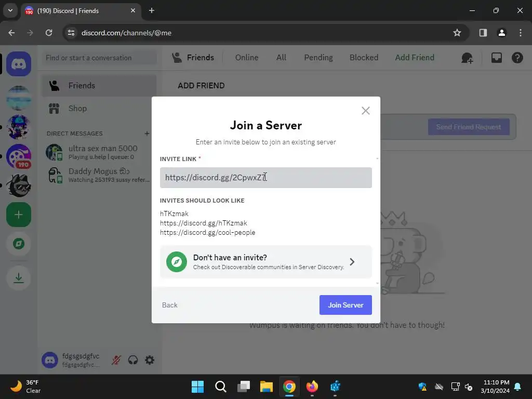Click the green Add a Server plus icon
The image size is (532, 399).
19,215
